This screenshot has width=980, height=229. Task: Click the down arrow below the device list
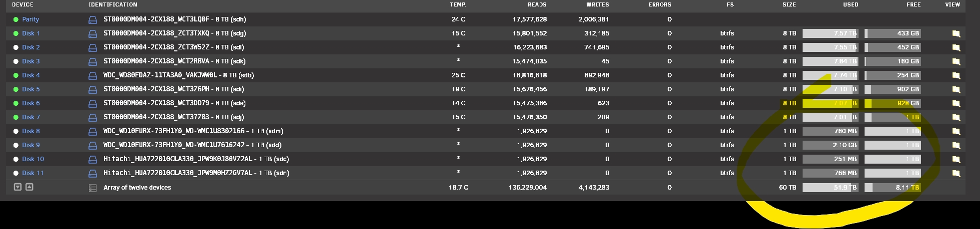click(17, 187)
